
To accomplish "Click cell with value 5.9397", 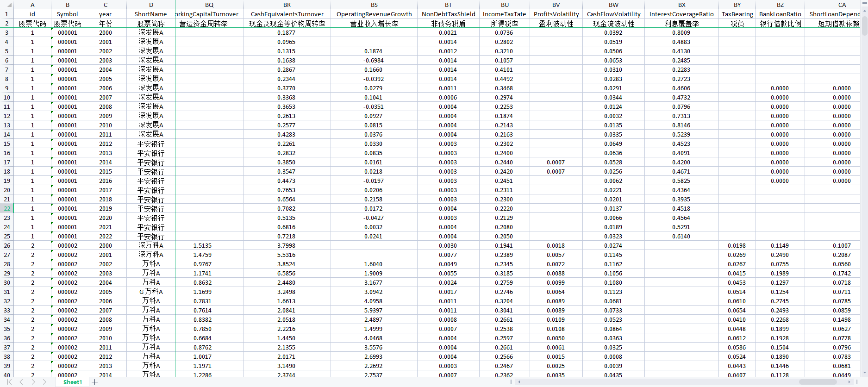I will pyautogui.click(x=374, y=310).
